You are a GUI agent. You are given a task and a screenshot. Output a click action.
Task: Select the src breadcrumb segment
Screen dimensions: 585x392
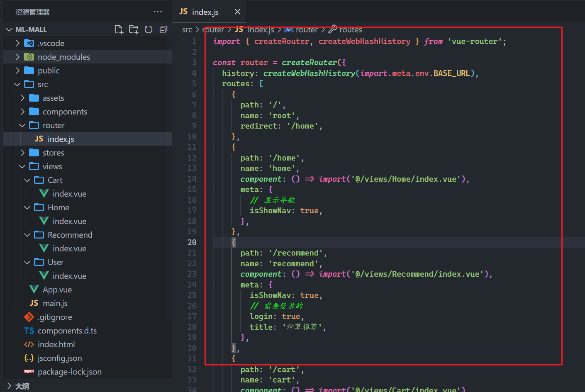(x=187, y=29)
